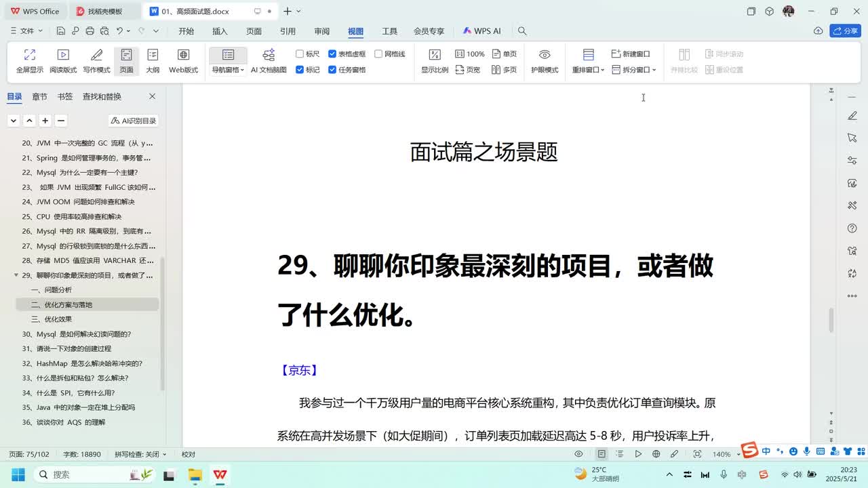868x488 pixels.
Task: Select the page view (页面) layout button
Action: (x=126, y=61)
